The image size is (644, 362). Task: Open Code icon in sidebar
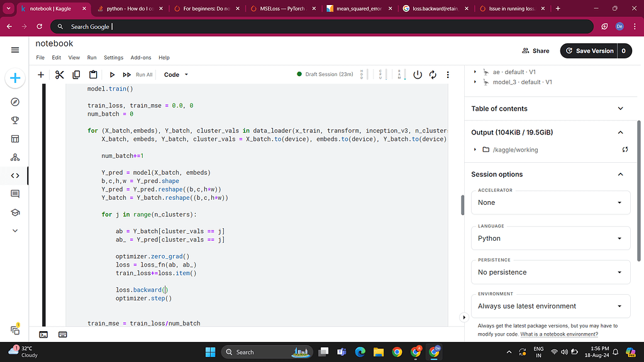coord(15,176)
